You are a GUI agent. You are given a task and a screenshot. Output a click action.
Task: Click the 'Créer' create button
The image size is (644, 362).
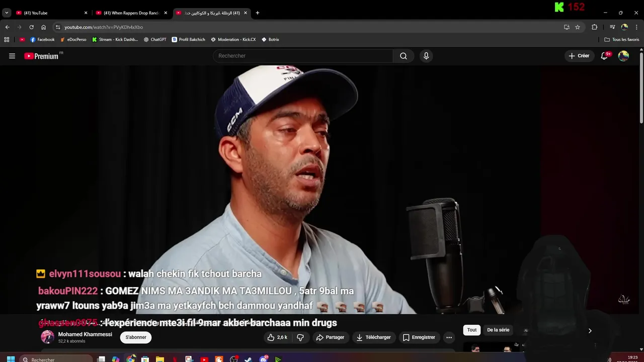[579, 56]
